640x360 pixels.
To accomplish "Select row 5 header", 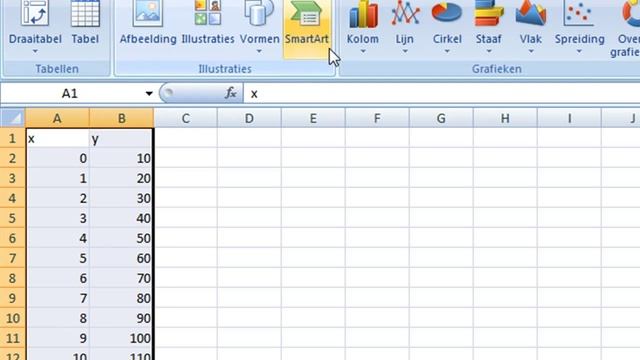I will (x=13, y=218).
